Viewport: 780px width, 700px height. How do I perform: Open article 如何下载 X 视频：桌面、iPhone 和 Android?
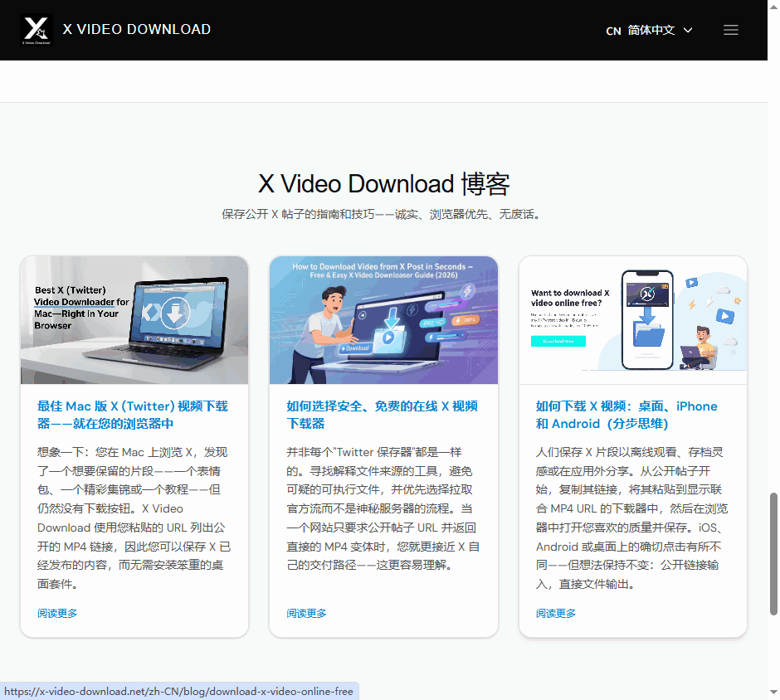(626, 415)
